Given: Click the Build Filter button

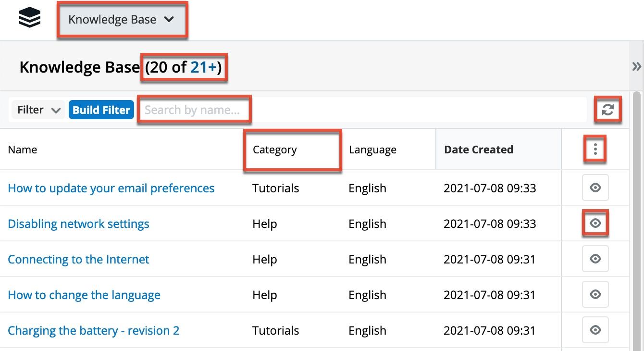Looking at the screenshot, I should [101, 110].
